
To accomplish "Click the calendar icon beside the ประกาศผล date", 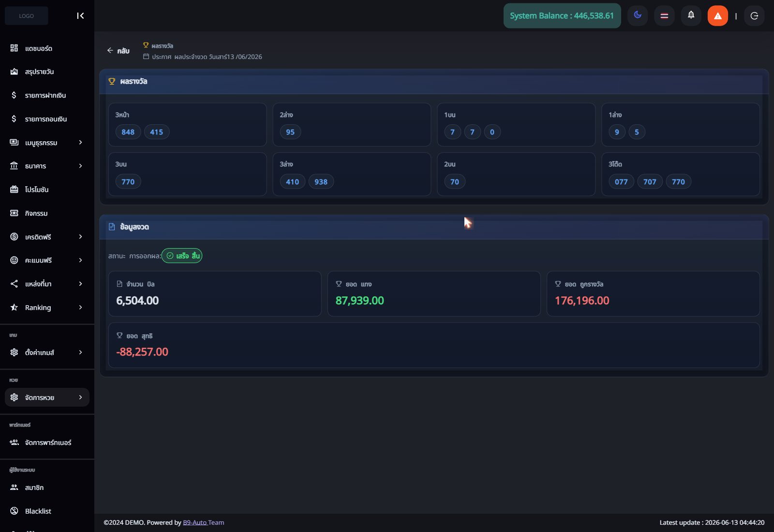I will point(146,57).
